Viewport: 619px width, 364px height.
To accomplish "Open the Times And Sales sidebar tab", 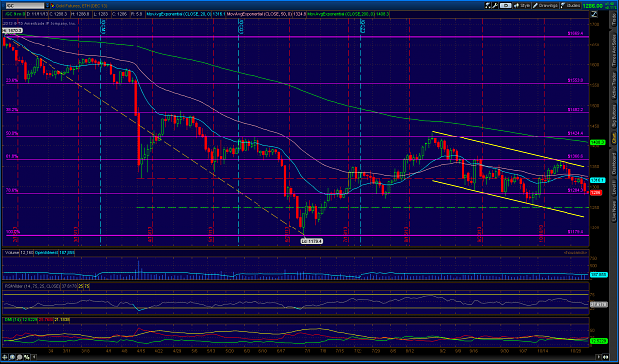I will click(x=613, y=50).
